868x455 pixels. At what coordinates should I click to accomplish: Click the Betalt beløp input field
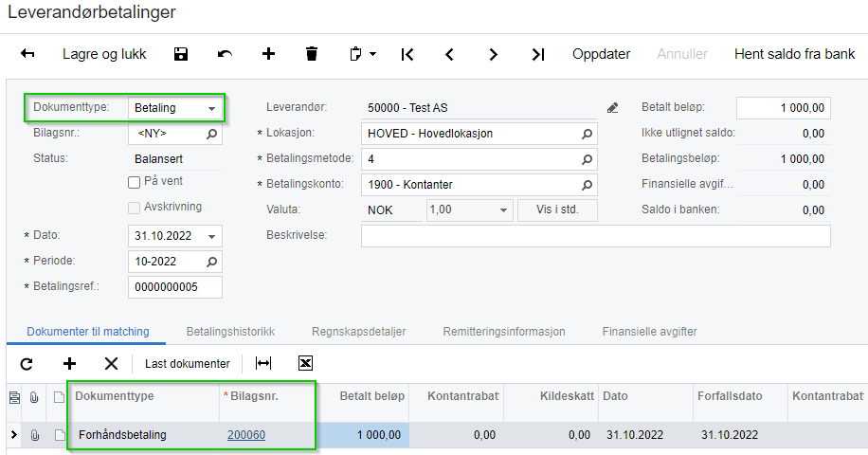[784, 108]
